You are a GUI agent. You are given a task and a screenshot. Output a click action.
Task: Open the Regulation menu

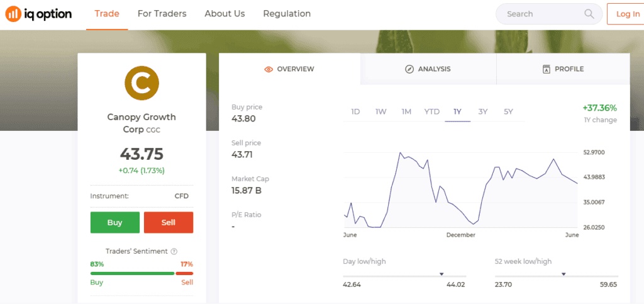[287, 14]
